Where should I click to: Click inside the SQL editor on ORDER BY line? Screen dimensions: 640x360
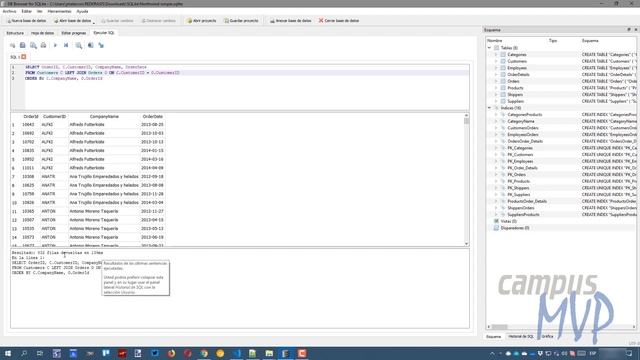point(64,78)
